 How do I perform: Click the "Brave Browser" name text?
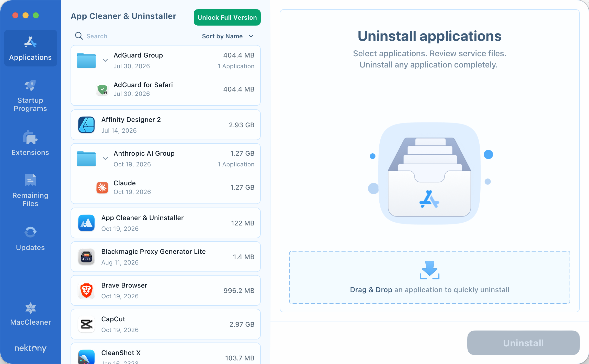pos(124,285)
